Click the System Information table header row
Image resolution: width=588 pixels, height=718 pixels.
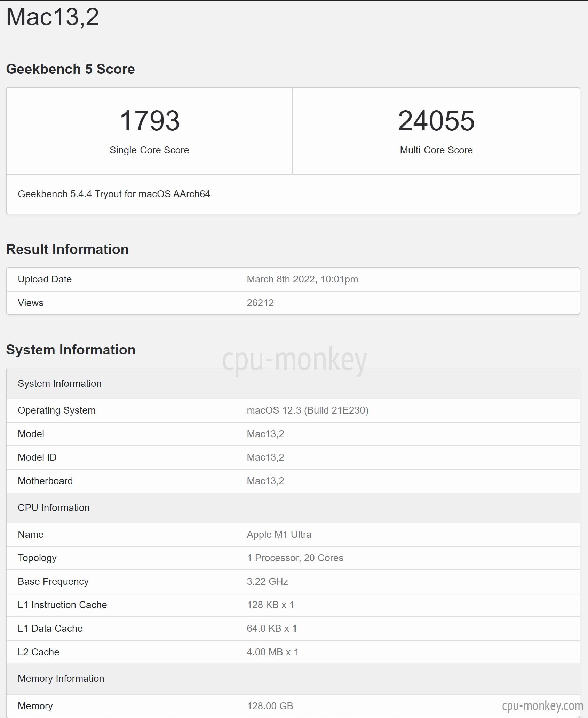coord(293,383)
